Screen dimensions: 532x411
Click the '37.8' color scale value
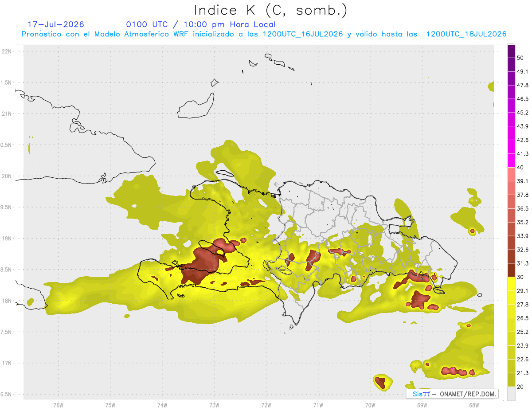pos(523,195)
